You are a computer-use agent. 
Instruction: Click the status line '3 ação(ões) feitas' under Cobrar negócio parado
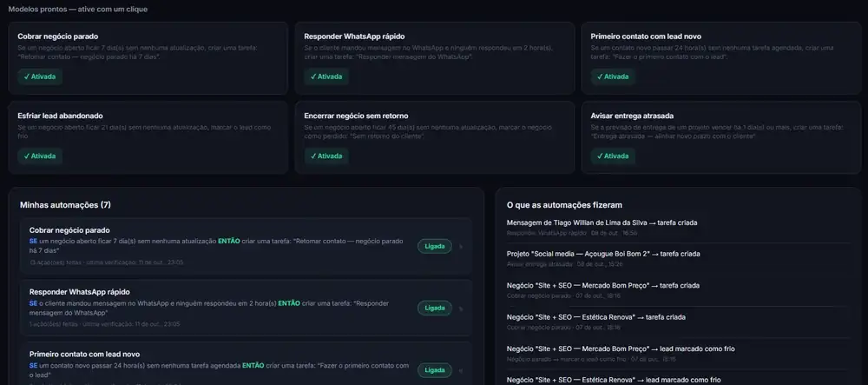coord(106,262)
